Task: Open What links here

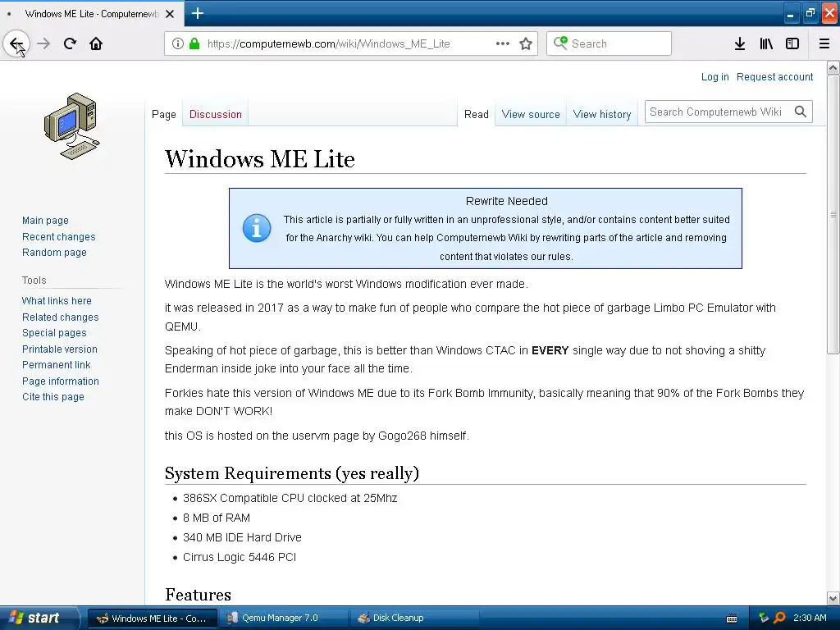Action: 57,300
